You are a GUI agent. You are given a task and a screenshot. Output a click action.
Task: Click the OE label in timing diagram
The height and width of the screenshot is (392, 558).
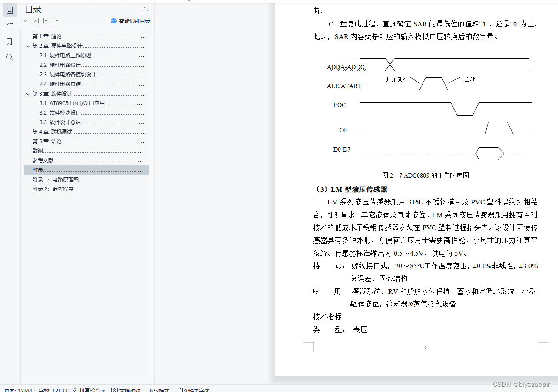(343, 130)
